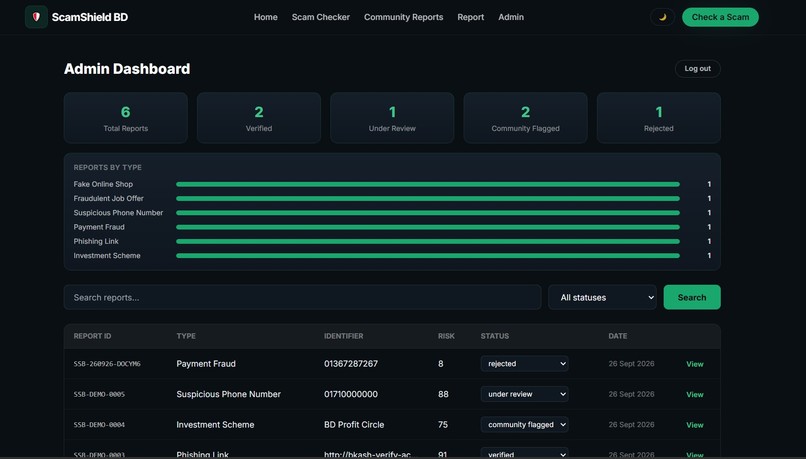Image resolution: width=806 pixels, height=459 pixels.
Task: Open status dropdown for Suspicious Phone Number row
Action: click(x=524, y=394)
